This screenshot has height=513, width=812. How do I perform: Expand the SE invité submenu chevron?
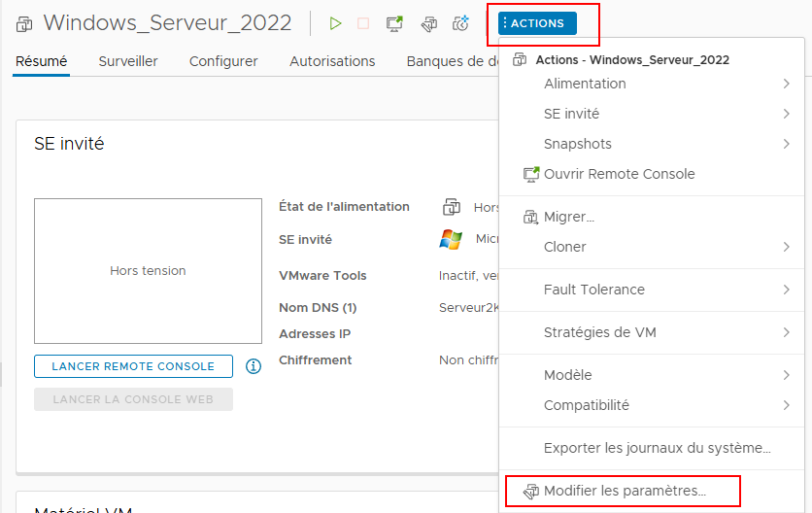point(786,114)
